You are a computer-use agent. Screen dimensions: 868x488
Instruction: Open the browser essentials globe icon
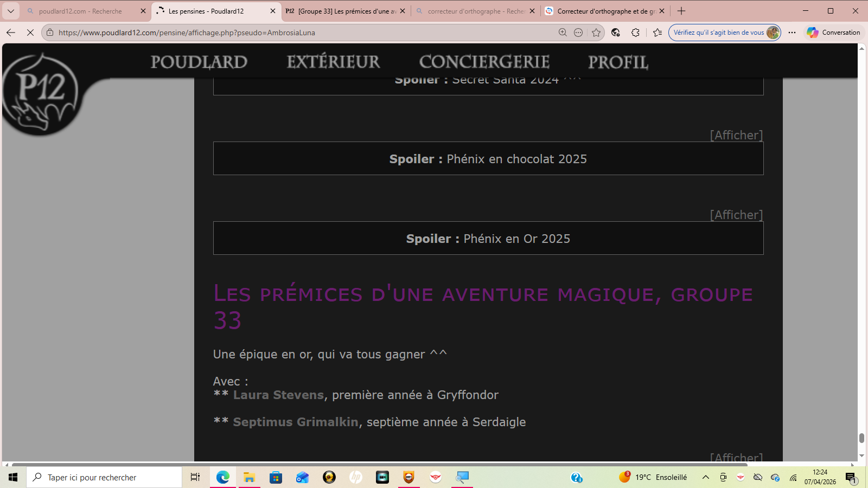tap(615, 33)
